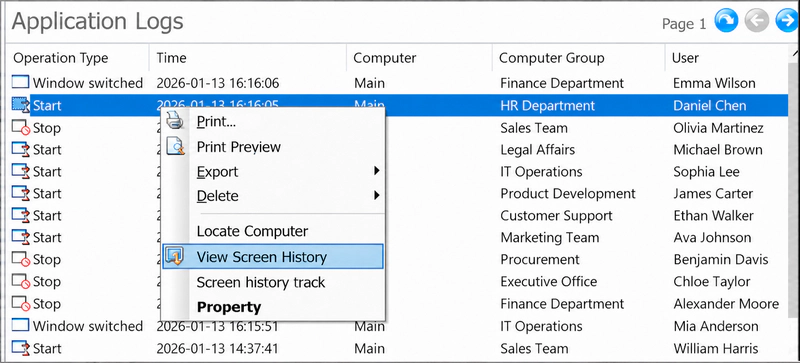Click Olivia Martinez user cell
This screenshot has width=800, height=363.
(718, 128)
